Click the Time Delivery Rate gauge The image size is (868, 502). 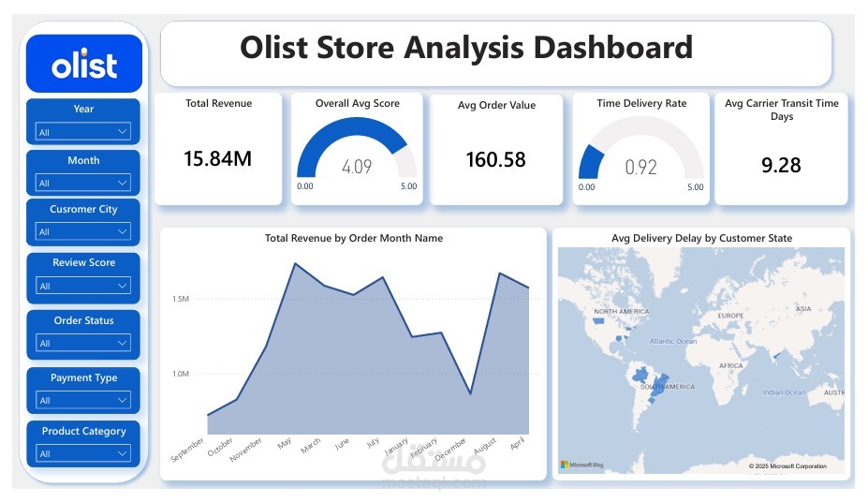(641, 149)
